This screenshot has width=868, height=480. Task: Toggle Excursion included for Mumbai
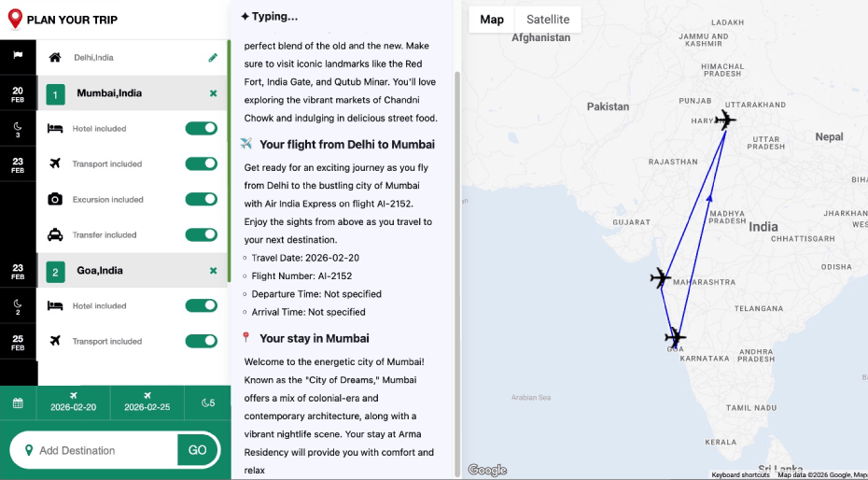pos(201,199)
